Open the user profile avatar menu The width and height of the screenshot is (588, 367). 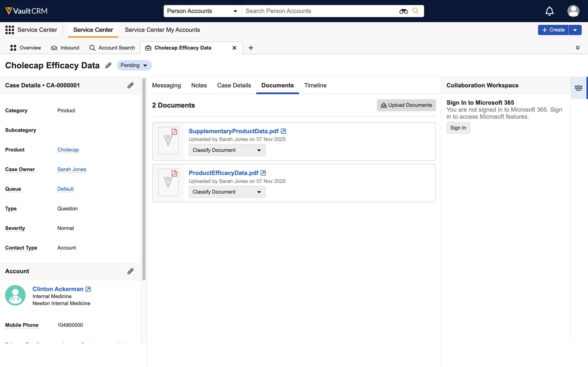click(573, 11)
